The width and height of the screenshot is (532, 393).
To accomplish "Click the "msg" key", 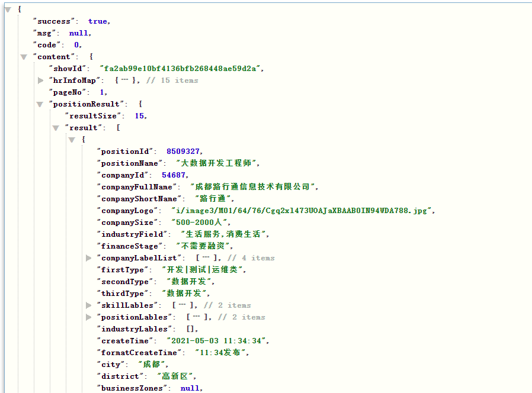I will pos(44,33).
